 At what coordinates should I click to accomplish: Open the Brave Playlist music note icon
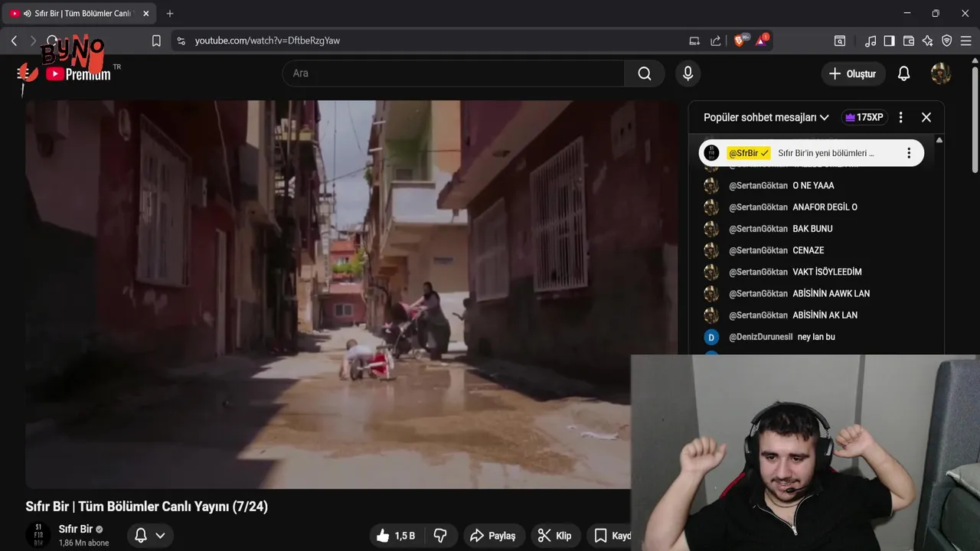point(871,41)
